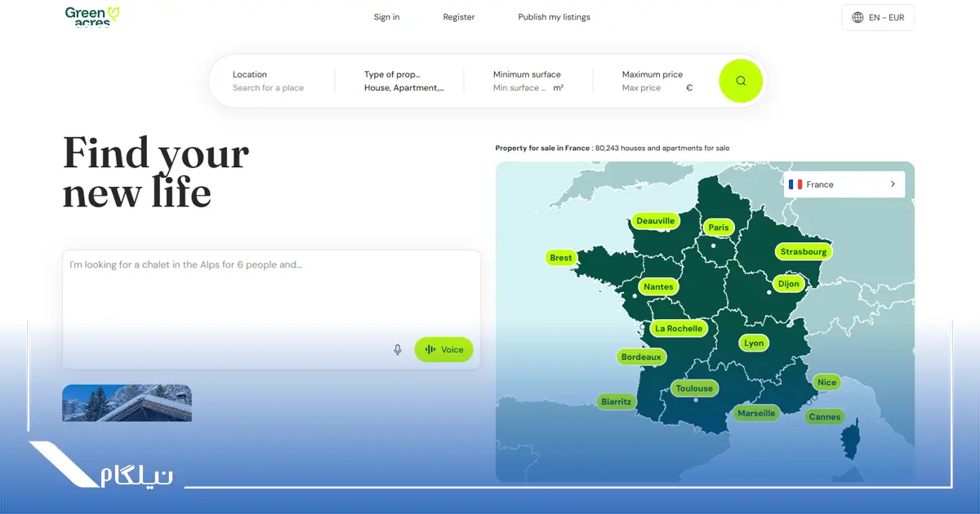Open the Register link
Viewport: 980px width, 514px height.
point(459,17)
